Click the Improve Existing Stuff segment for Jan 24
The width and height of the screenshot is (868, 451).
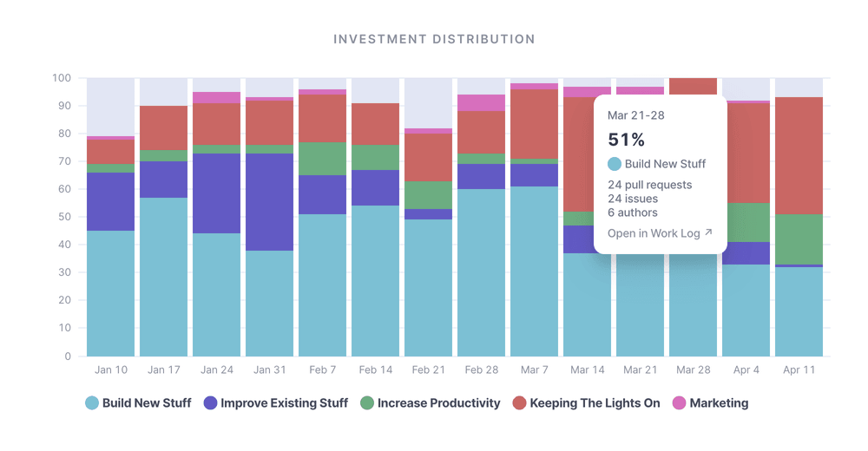(216, 193)
